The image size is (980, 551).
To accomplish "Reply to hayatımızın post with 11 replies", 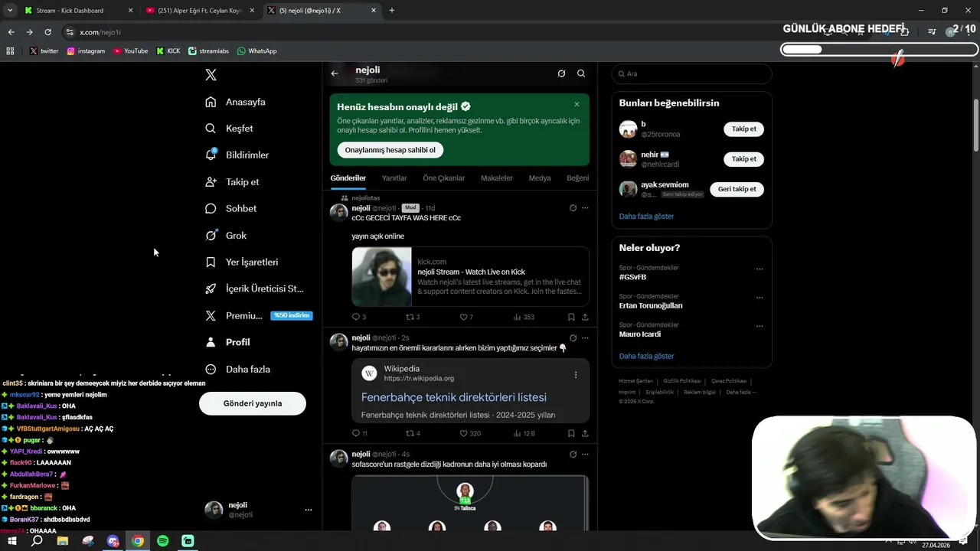I will pyautogui.click(x=360, y=433).
